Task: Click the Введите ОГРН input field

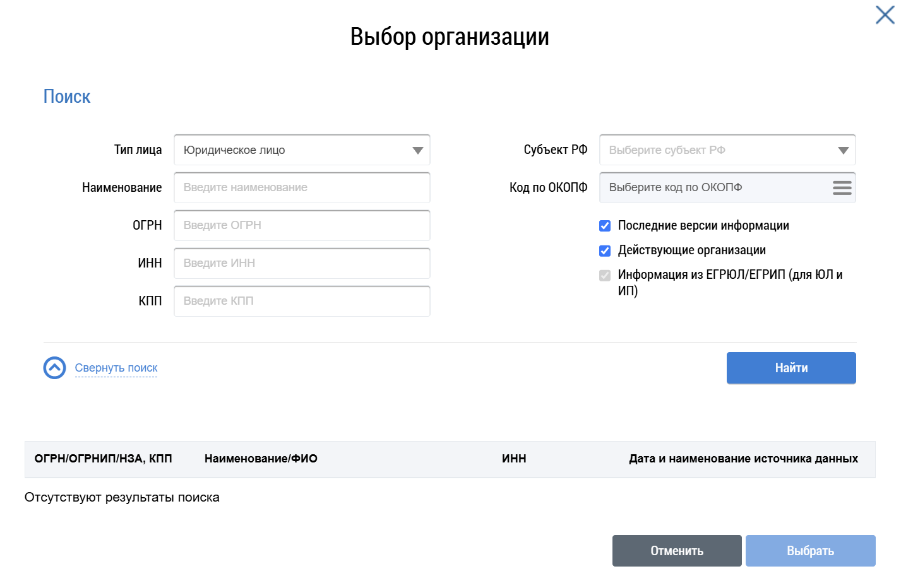Action: pos(302,225)
